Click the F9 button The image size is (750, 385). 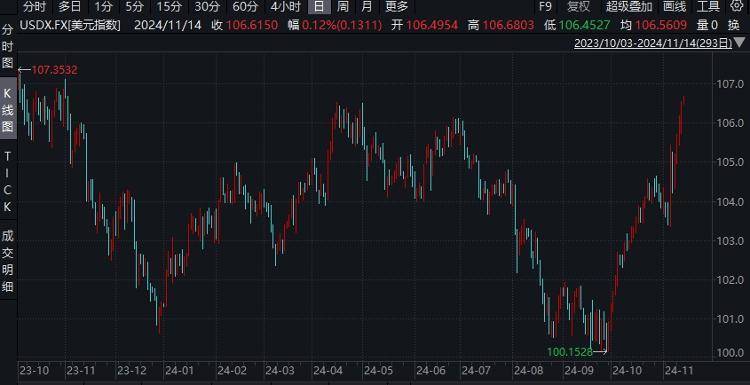(545, 7)
